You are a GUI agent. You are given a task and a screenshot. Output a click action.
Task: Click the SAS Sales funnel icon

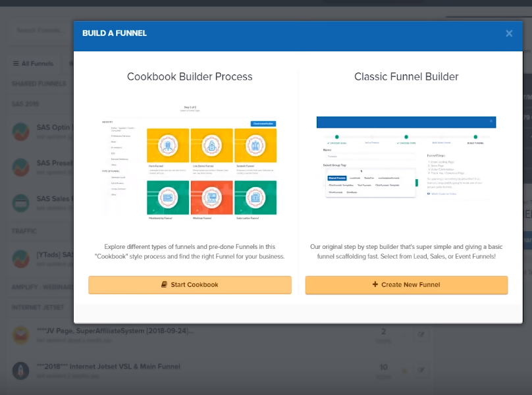tap(20, 203)
